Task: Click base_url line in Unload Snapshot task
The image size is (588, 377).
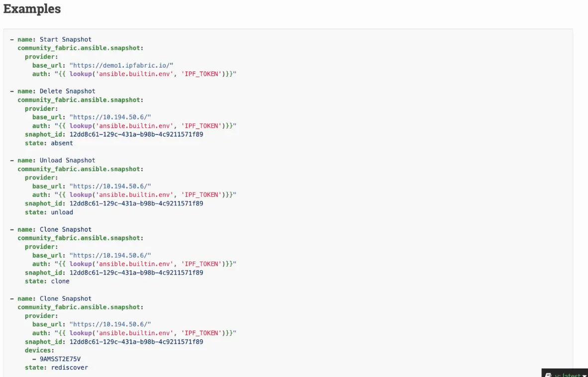Action: click(92, 186)
